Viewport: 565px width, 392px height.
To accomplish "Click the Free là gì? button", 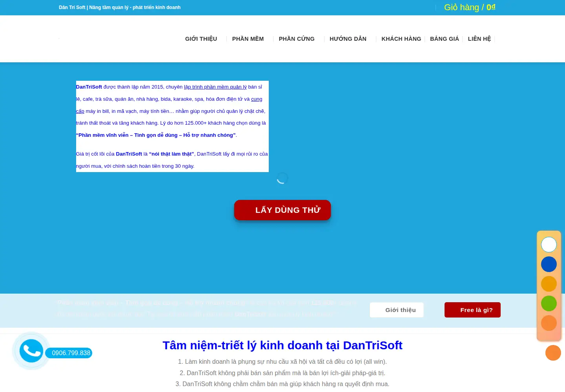I will [472, 310].
